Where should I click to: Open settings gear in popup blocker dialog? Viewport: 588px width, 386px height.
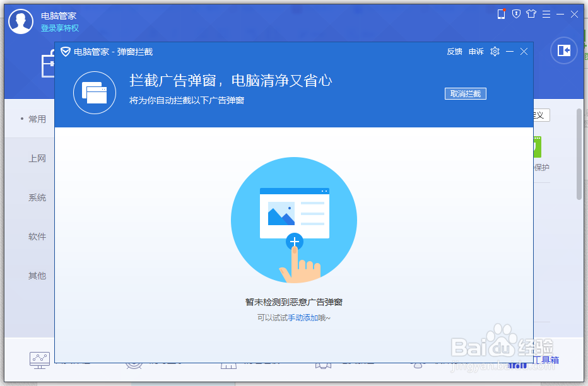click(x=495, y=52)
